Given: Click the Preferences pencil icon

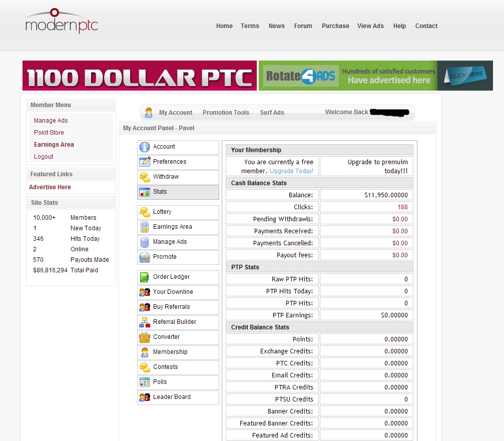Looking at the screenshot, I should pos(145,162).
